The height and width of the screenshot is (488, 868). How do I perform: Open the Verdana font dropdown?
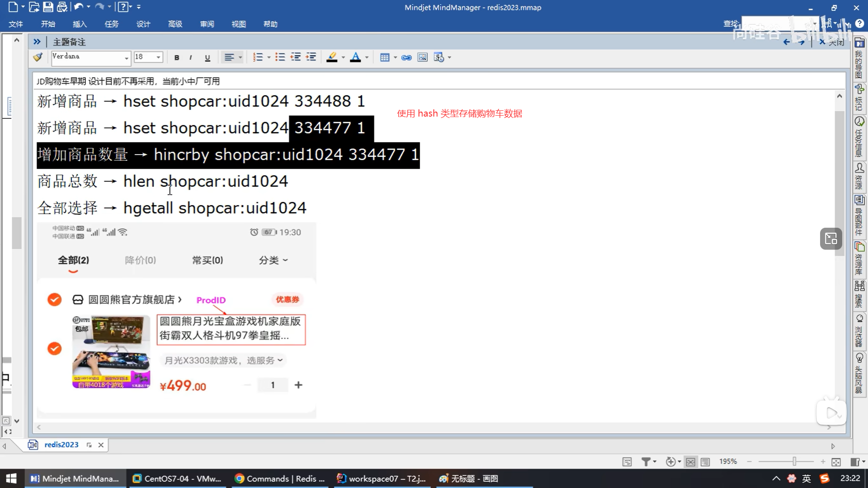pyautogui.click(x=127, y=57)
